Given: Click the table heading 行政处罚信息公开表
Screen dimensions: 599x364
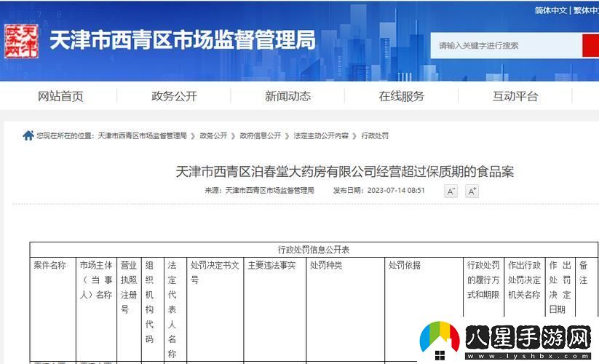Looking at the screenshot, I should coord(314,250).
